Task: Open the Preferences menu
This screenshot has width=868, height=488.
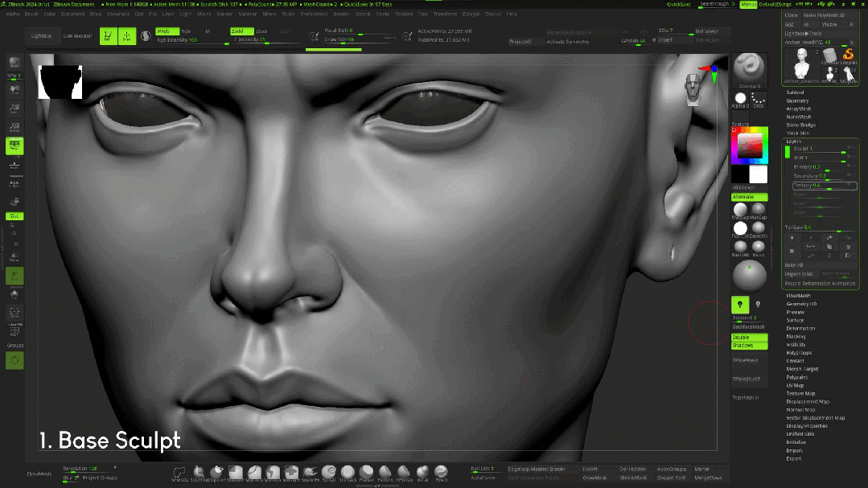Action: (314, 14)
